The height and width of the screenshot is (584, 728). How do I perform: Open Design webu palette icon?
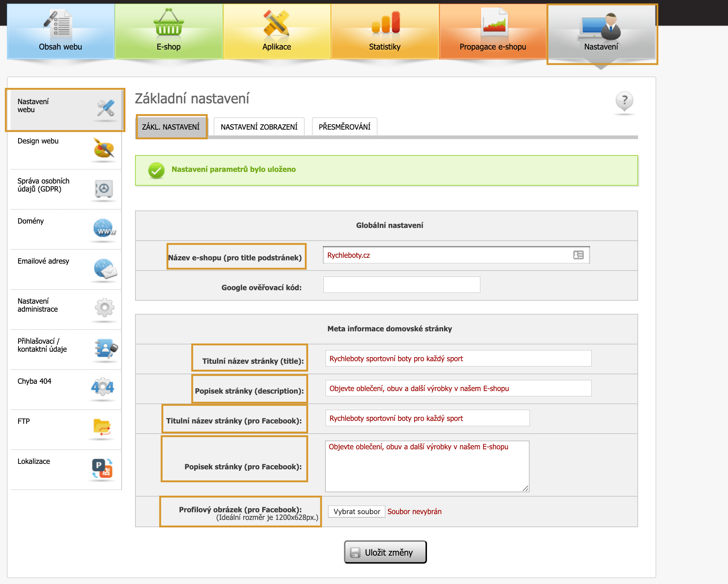coord(104,149)
